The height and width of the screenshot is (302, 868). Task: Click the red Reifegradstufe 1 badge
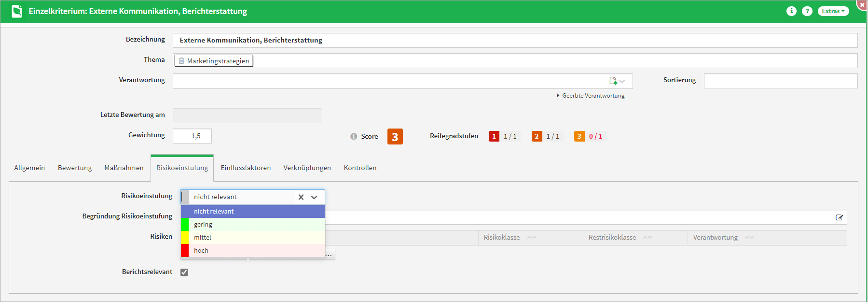pyautogui.click(x=494, y=136)
